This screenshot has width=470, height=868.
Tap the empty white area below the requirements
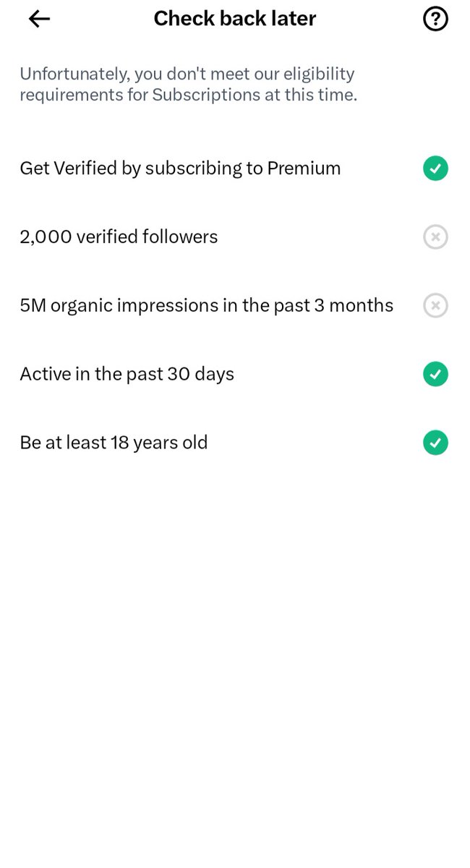235,651
